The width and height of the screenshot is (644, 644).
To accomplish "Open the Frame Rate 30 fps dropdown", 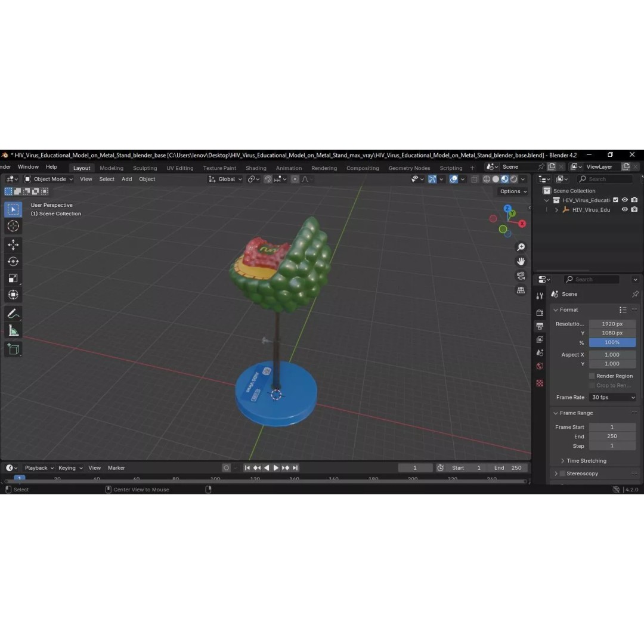I will pos(612,397).
